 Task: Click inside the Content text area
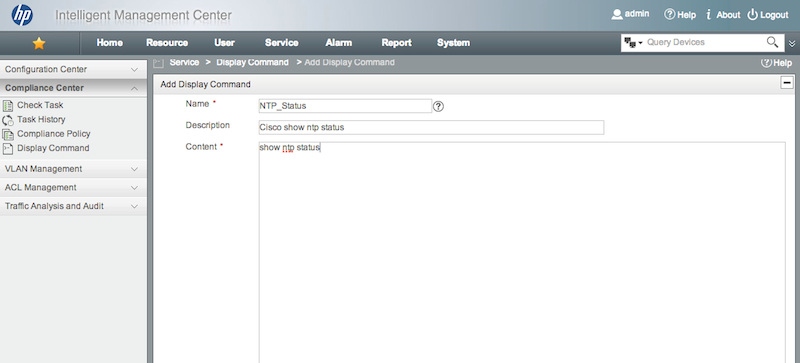pyautogui.click(x=522, y=252)
